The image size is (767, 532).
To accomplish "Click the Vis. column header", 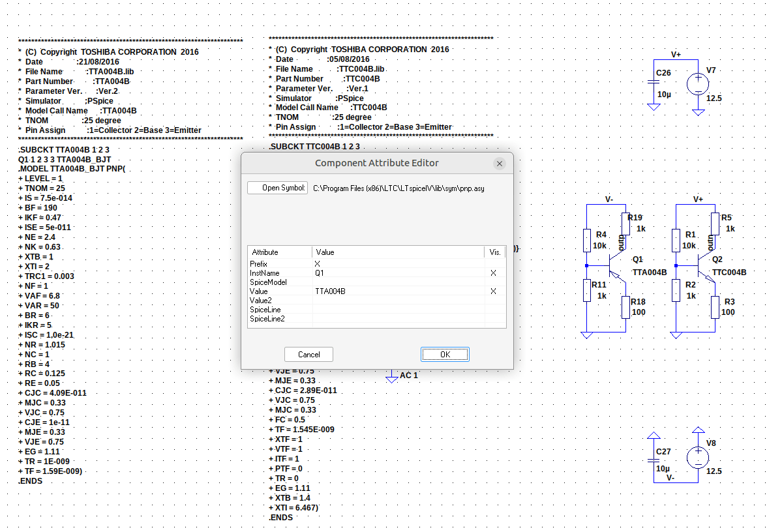I will point(495,252).
